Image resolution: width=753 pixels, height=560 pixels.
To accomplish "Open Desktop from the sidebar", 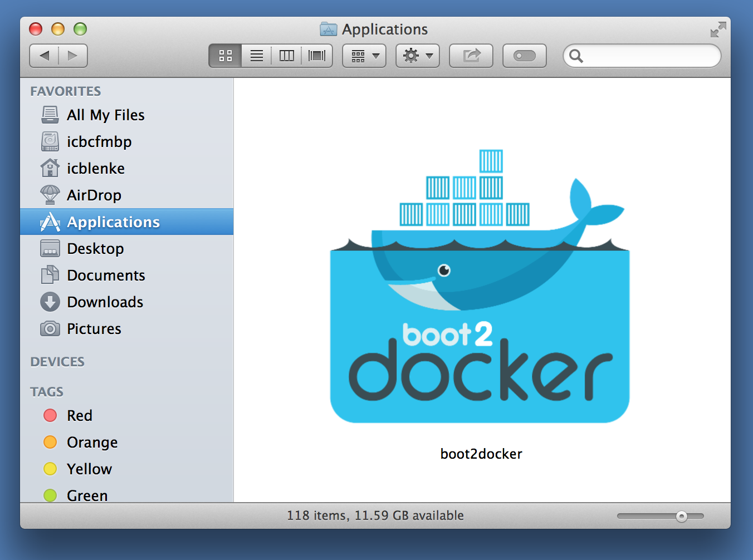I will pyautogui.click(x=126, y=248).
